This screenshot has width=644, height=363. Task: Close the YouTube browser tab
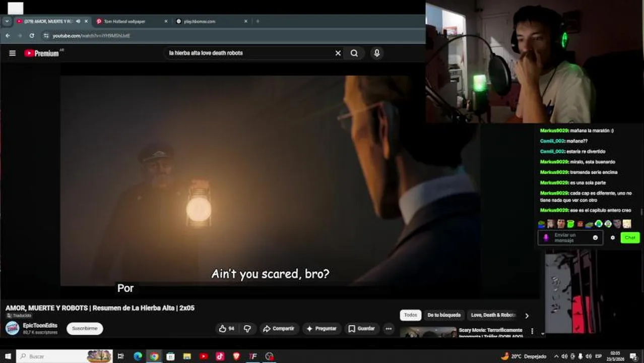tap(86, 21)
